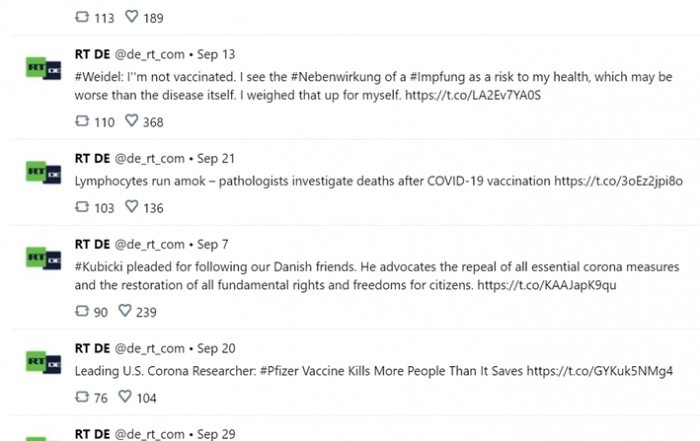Open the t.co/KAAJapK9qu link
700x441 pixels.
[x=546, y=285]
